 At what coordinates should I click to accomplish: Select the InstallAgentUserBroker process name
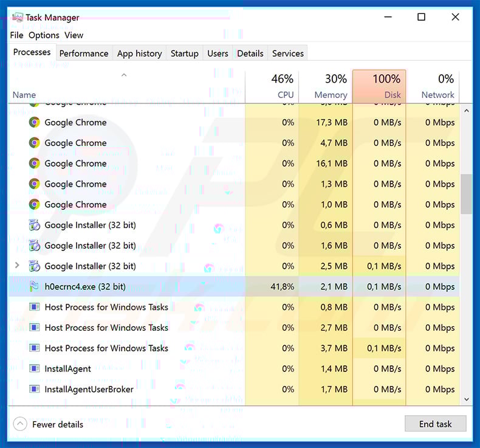[x=89, y=389]
